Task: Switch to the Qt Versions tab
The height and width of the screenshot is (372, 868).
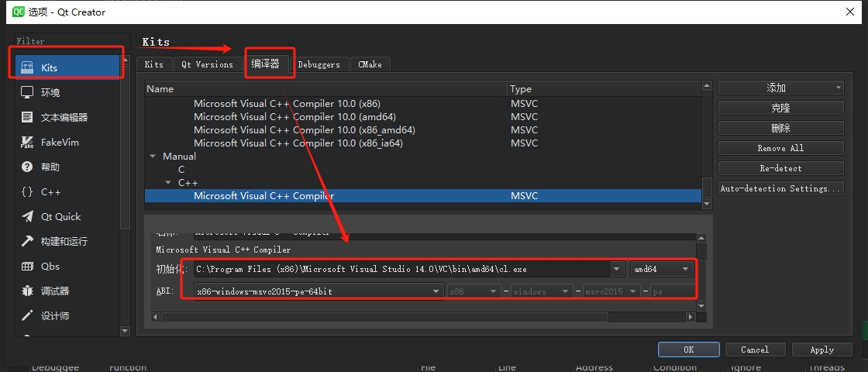Action: [x=207, y=64]
